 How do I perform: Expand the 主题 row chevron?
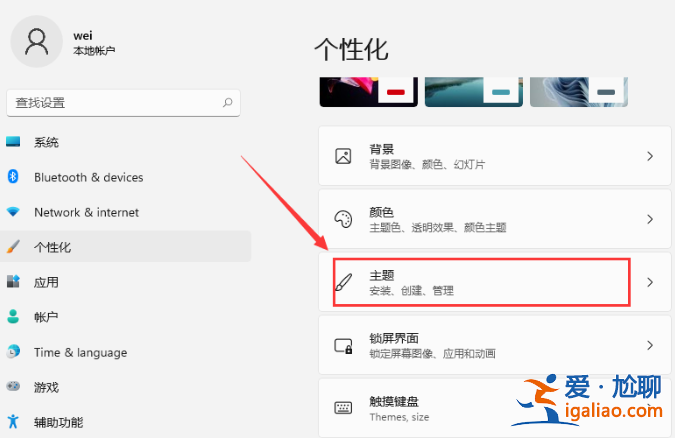[x=650, y=282]
